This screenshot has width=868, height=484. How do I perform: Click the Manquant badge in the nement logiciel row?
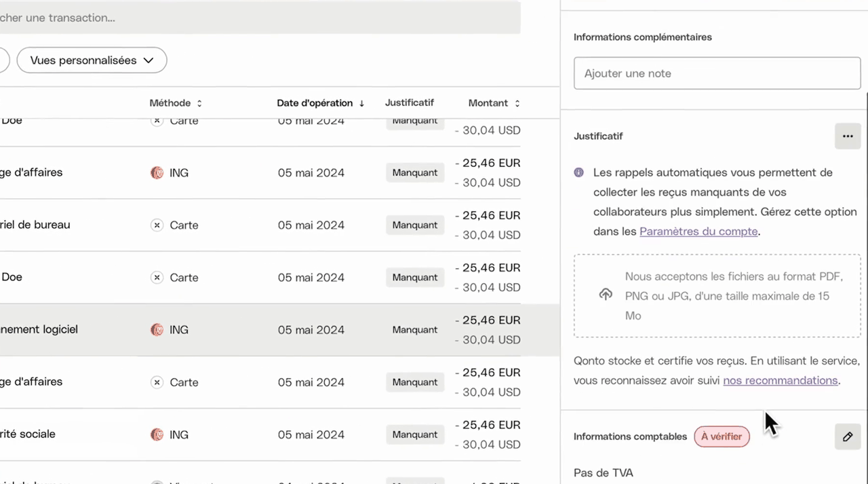pyautogui.click(x=415, y=330)
